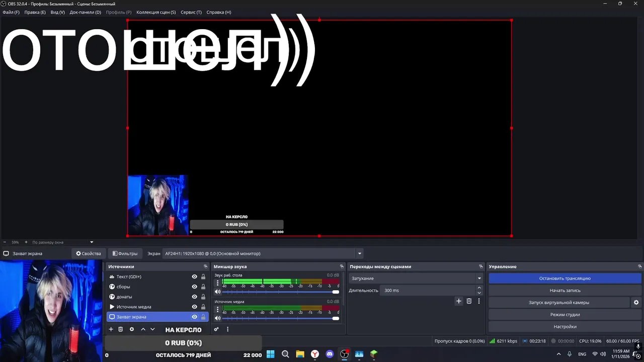
Task: Click OBS Studio icon in taskbar
Action: 344,354
